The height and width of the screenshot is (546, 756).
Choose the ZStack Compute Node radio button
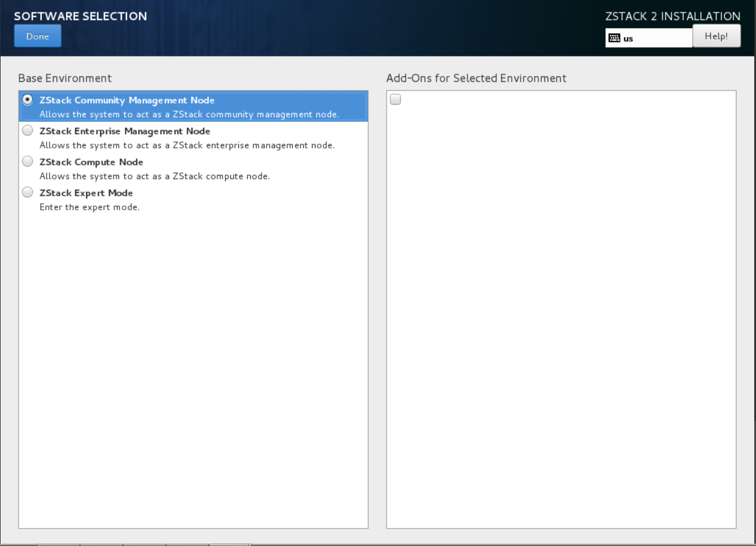[27, 162]
